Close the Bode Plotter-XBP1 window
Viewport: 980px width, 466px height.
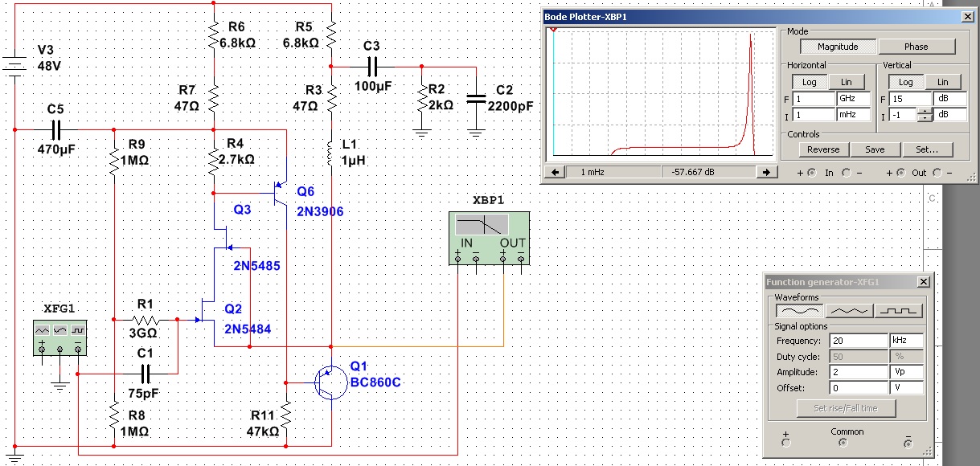[x=967, y=17]
